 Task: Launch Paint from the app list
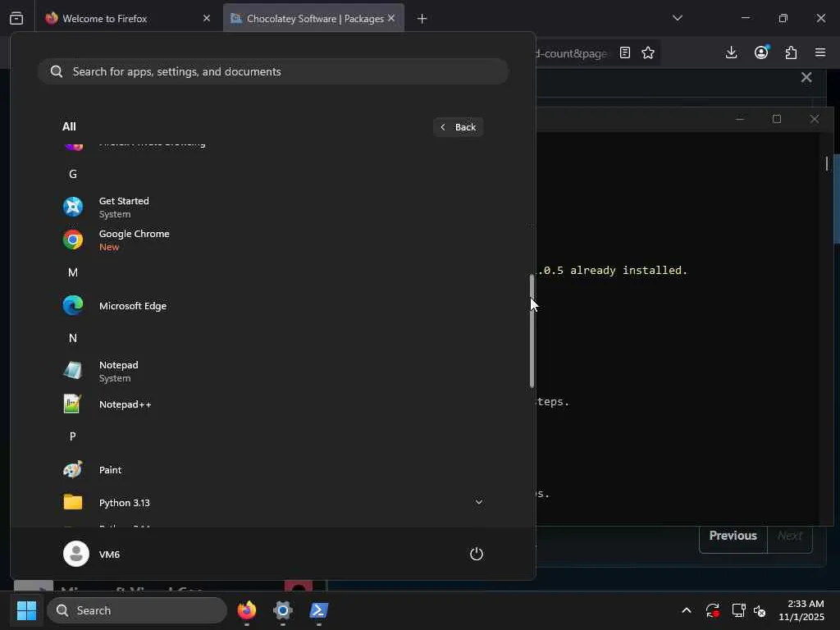[x=273, y=470]
